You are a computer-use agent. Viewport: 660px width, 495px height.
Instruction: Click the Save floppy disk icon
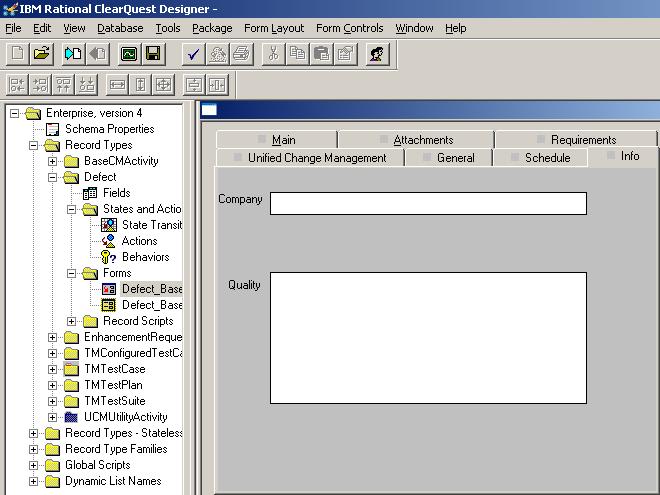[x=153, y=54]
